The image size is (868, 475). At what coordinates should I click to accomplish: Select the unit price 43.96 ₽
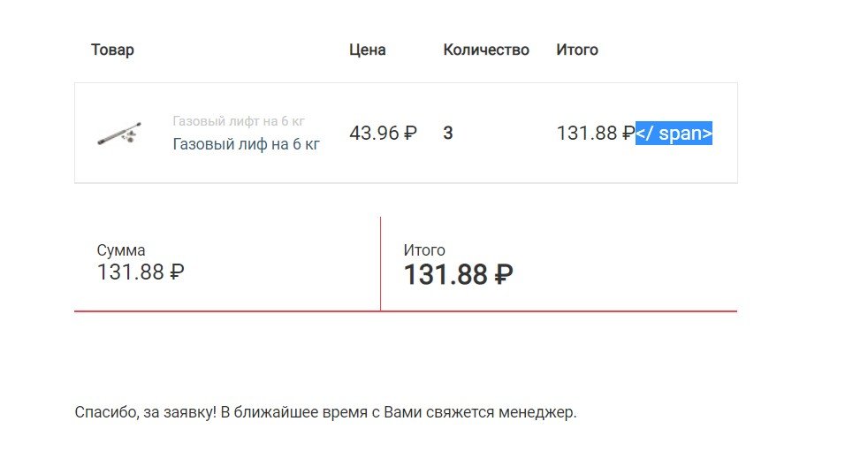(x=383, y=133)
